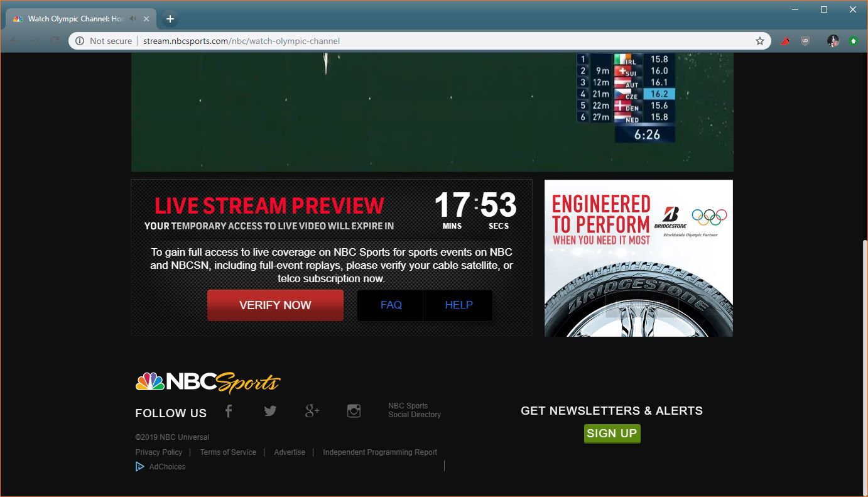Click the green update arrow icon
Screen dimensions: 868x497
(x=854, y=41)
